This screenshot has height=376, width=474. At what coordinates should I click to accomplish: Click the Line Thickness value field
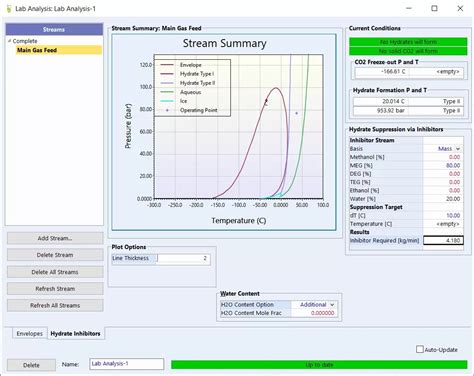[183, 258]
